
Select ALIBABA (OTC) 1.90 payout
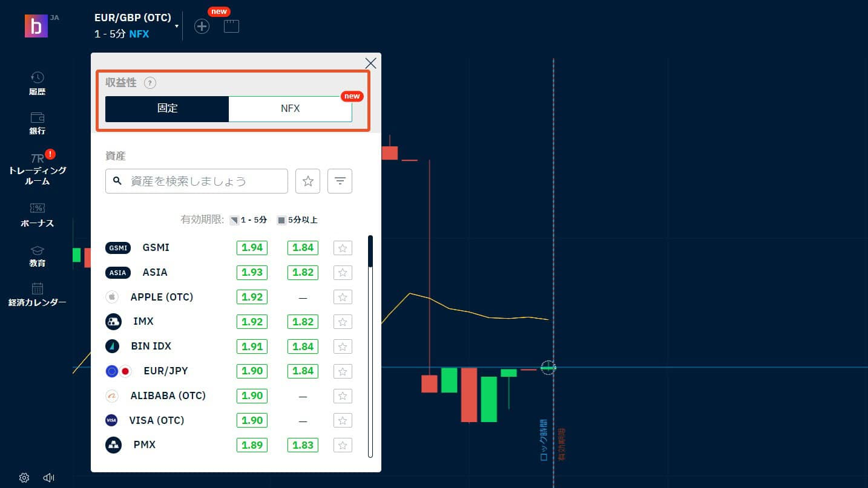pyautogui.click(x=252, y=396)
